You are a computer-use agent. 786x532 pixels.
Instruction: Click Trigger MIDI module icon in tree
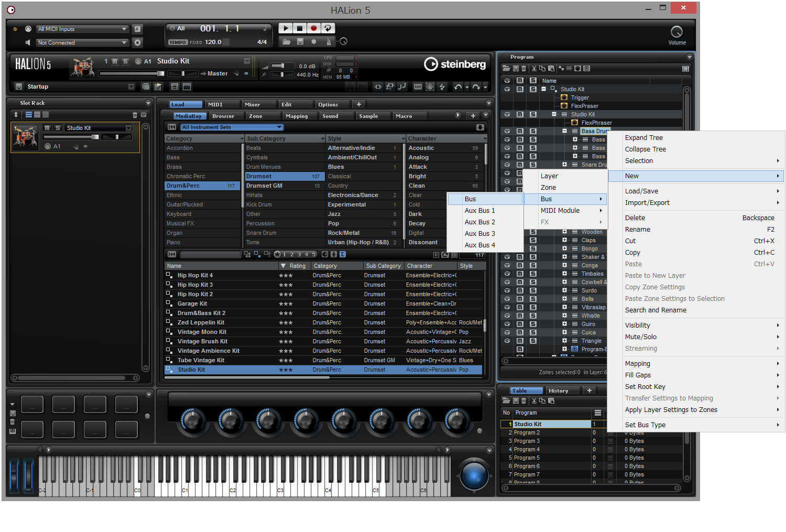click(x=564, y=97)
